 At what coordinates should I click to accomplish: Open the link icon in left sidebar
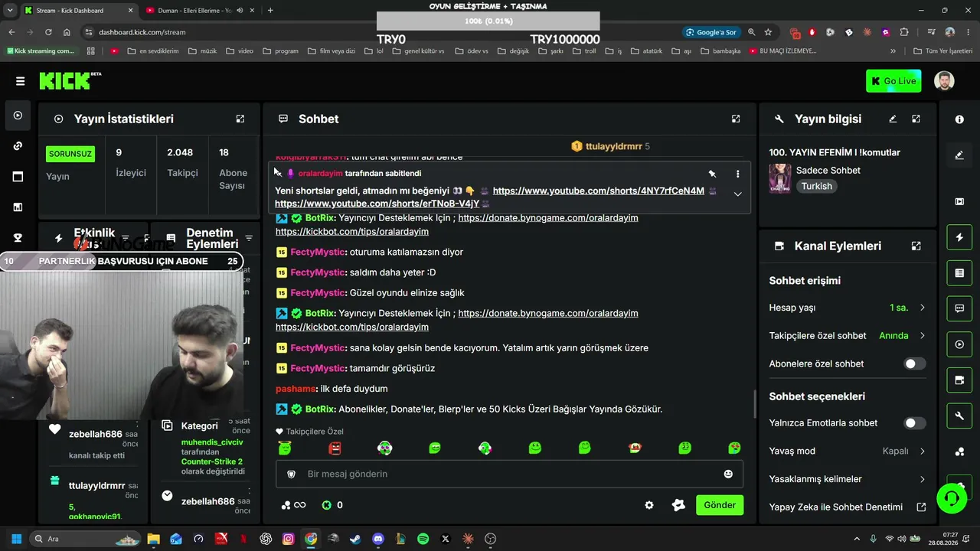(x=18, y=146)
